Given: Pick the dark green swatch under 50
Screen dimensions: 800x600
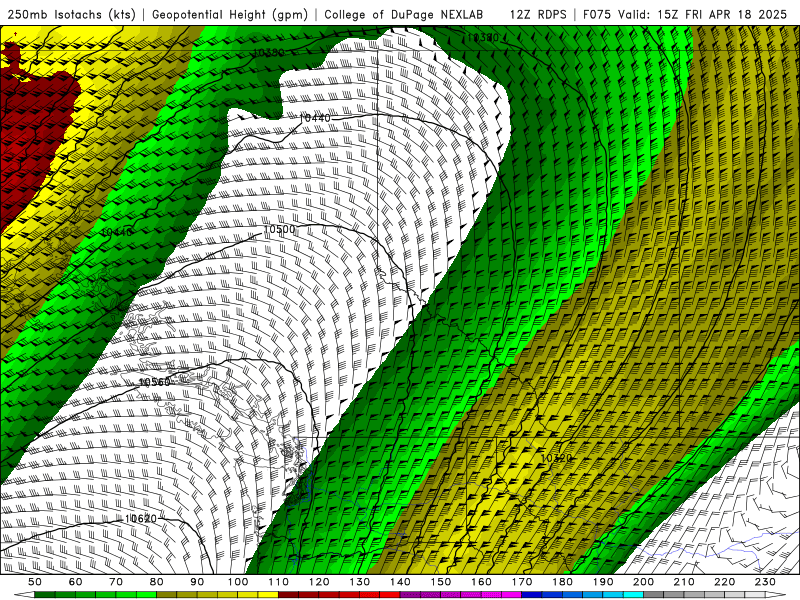Looking at the screenshot, I should pyautogui.click(x=45, y=595).
